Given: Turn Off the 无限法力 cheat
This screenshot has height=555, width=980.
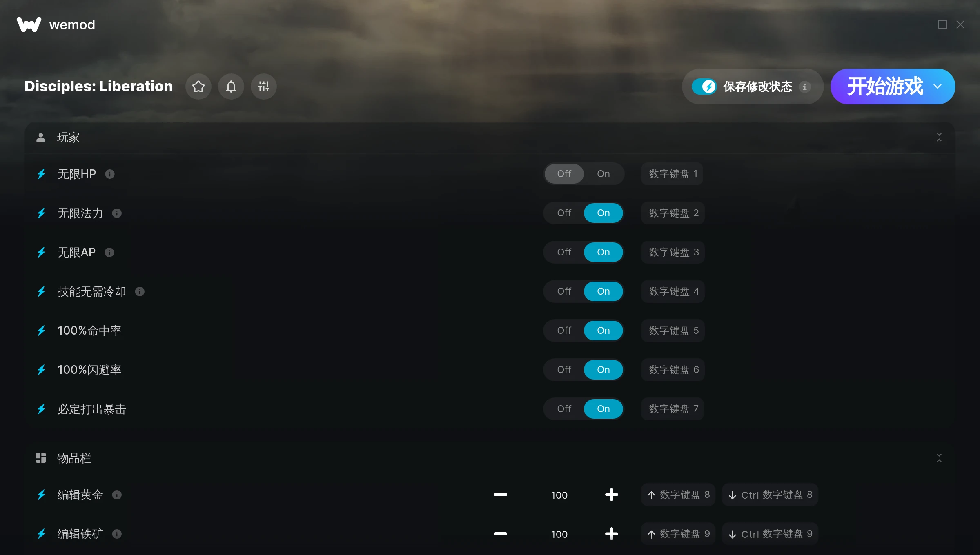Looking at the screenshot, I should (x=564, y=213).
